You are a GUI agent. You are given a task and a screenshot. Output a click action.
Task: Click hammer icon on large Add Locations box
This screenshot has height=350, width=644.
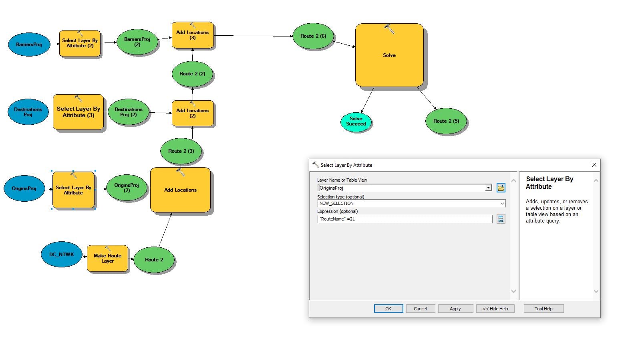click(181, 172)
